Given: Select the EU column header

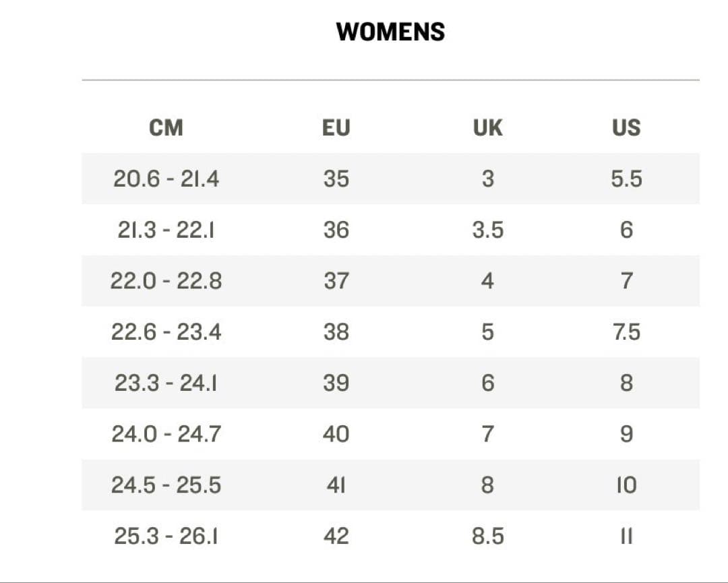Looking at the screenshot, I should [336, 127].
